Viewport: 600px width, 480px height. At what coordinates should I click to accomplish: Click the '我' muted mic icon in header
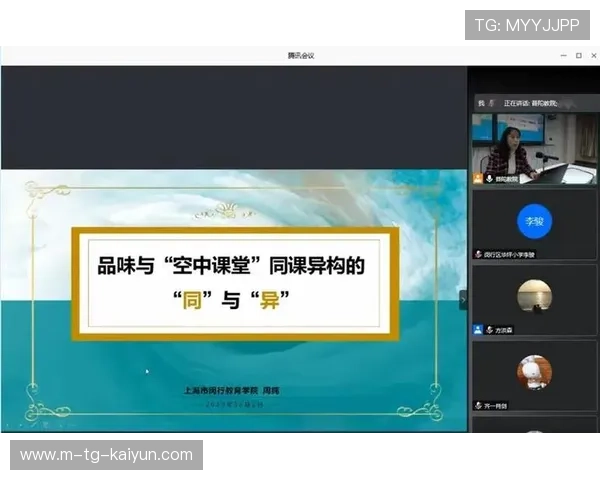[x=491, y=103]
